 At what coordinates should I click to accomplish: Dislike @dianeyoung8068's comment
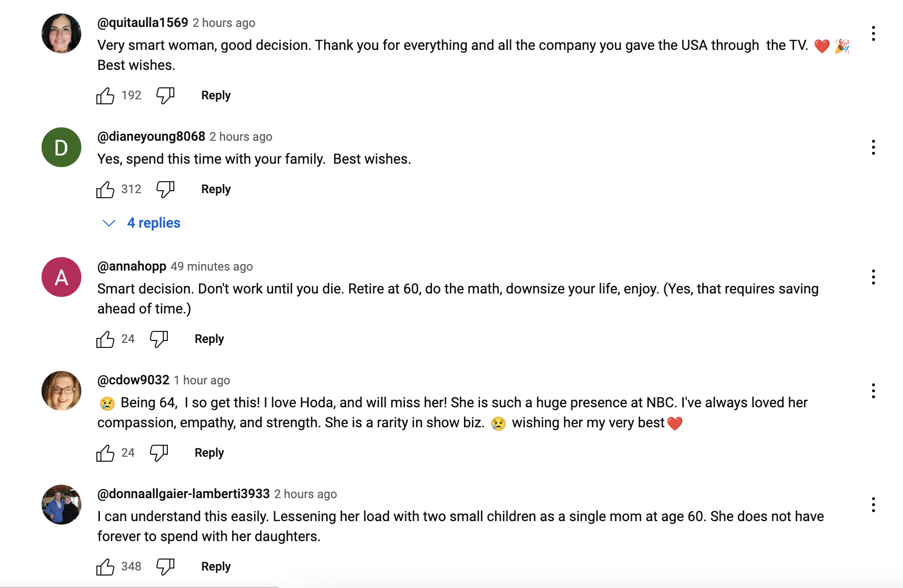pos(165,189)
